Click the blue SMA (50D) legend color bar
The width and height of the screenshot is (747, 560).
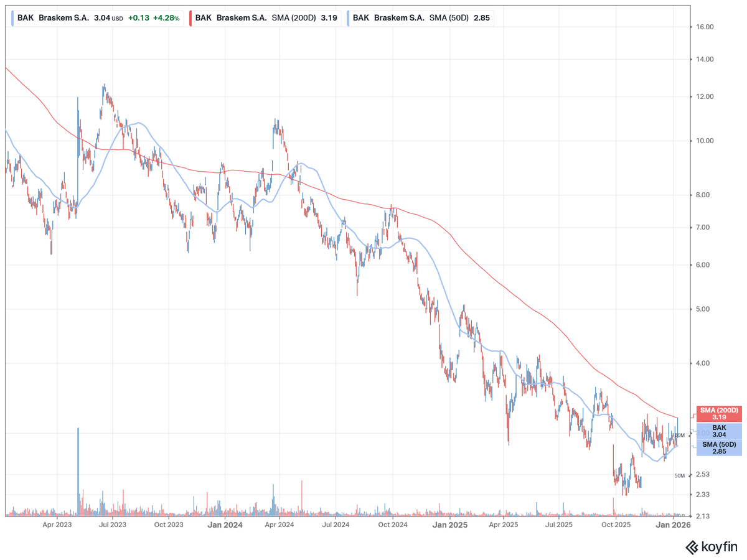click(x=347, y=18)
